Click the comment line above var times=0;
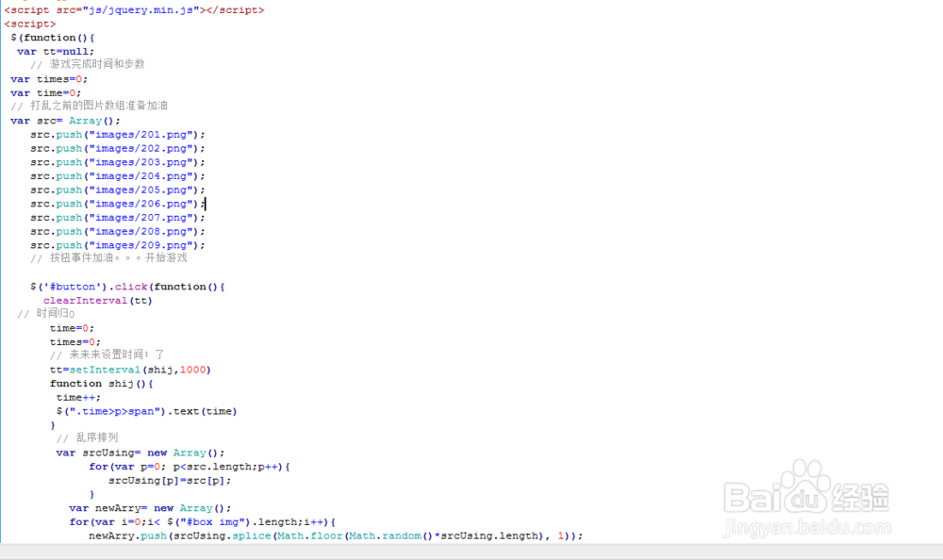Viewport: 943px width, 560px height. coord(88,64)
